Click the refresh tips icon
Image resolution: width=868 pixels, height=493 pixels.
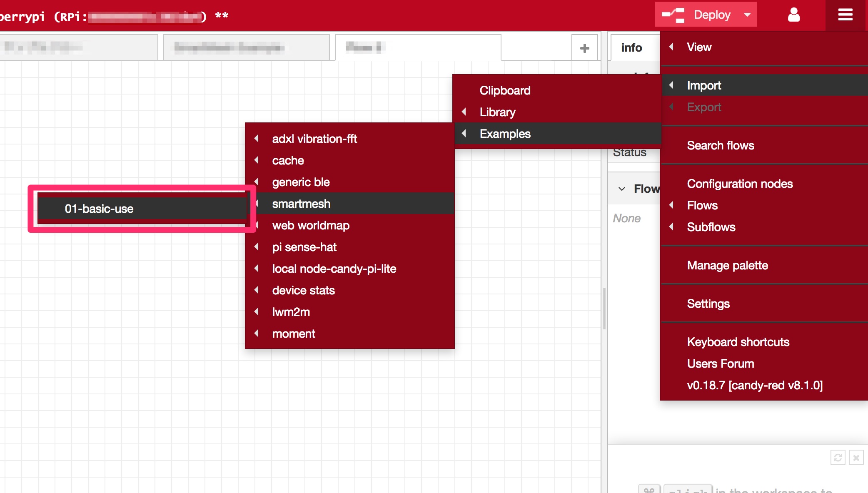[x=838, y=457]
